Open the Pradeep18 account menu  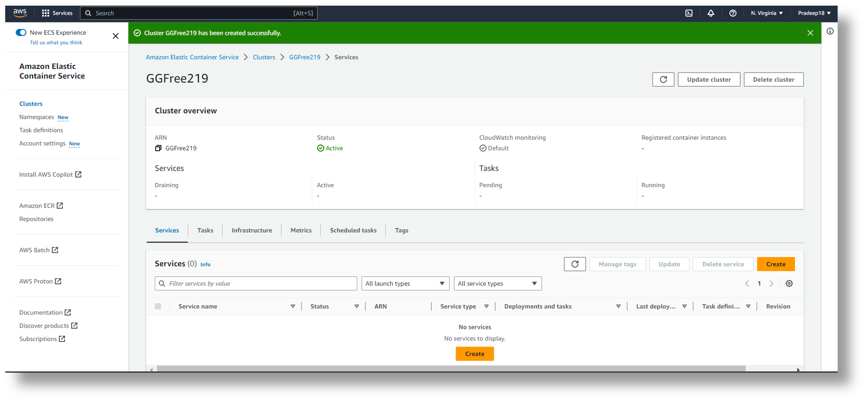click(814, 13)
